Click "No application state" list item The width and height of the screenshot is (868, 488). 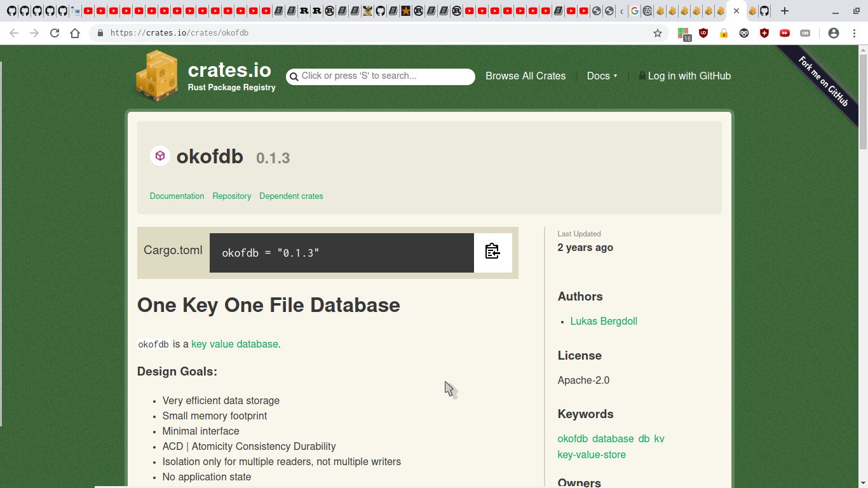(x=207, y=477)
